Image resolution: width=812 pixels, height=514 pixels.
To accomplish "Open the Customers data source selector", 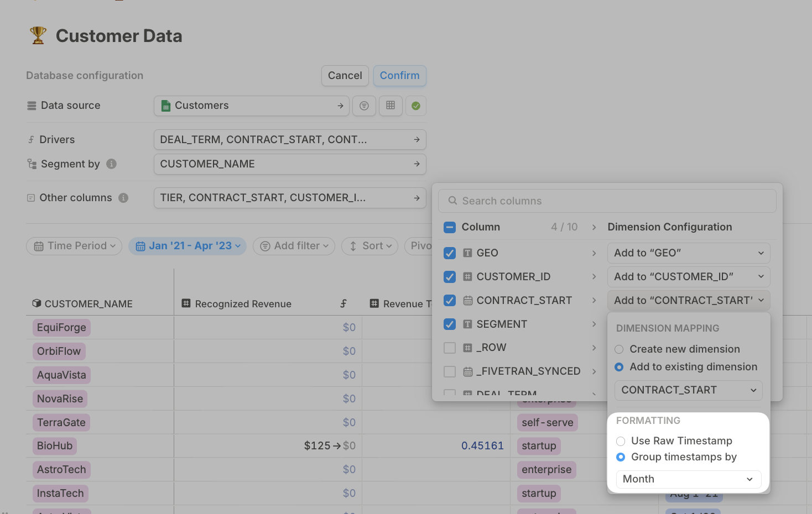I will point(252,106).
